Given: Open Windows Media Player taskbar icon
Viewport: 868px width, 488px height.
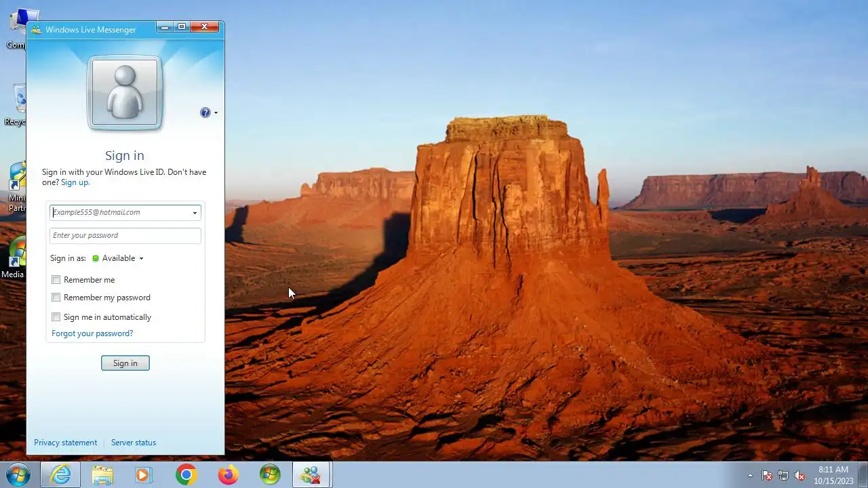Looking at the screenshot, I should pos(143,474).
